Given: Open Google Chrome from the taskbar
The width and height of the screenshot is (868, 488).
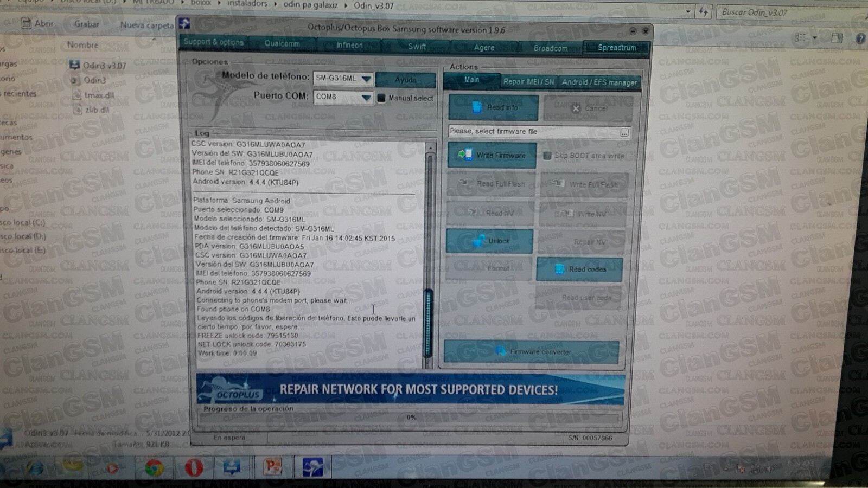Looking at the screenshot, I should pyautogui.click(x=154, y=467).
